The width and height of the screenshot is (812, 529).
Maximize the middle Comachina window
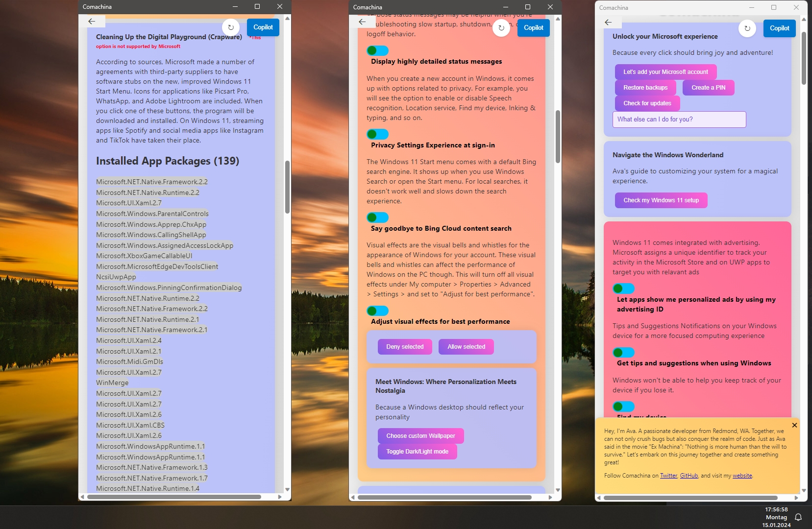coord(528,7)
